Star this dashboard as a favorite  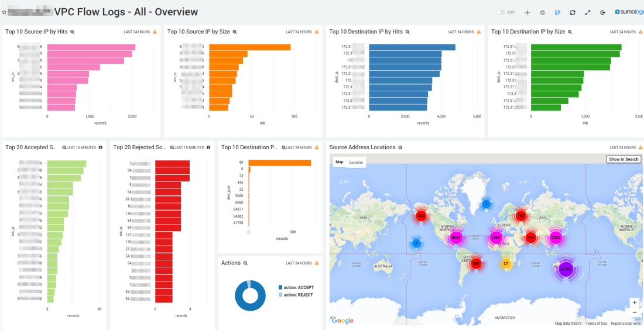coord(5,12)
